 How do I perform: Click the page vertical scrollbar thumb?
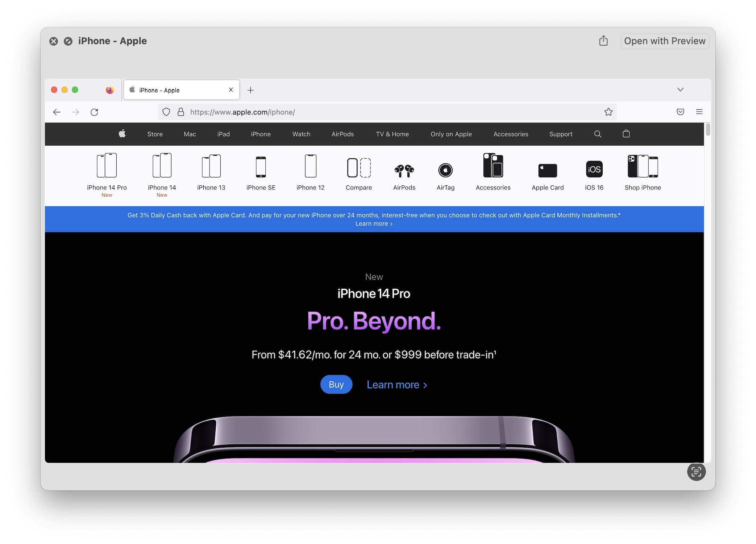(708, 130)
